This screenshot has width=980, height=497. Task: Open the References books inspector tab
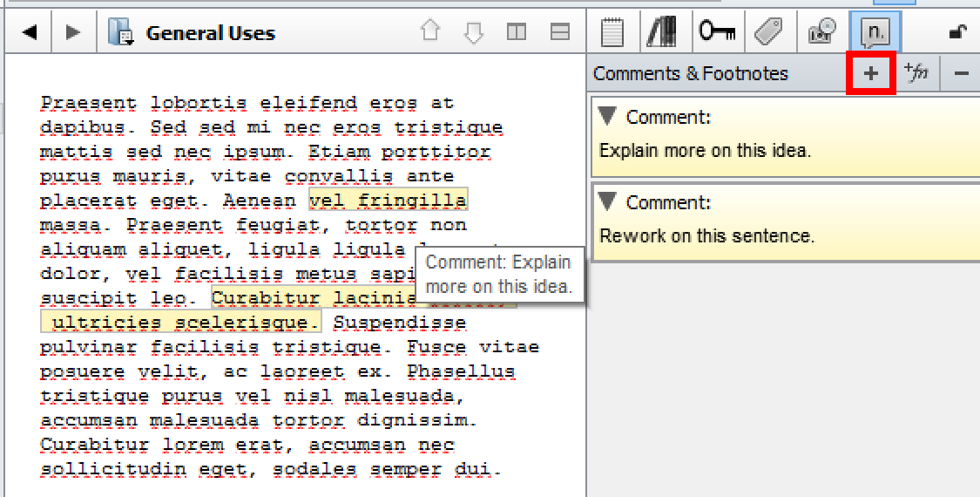(x=662, y=33)
